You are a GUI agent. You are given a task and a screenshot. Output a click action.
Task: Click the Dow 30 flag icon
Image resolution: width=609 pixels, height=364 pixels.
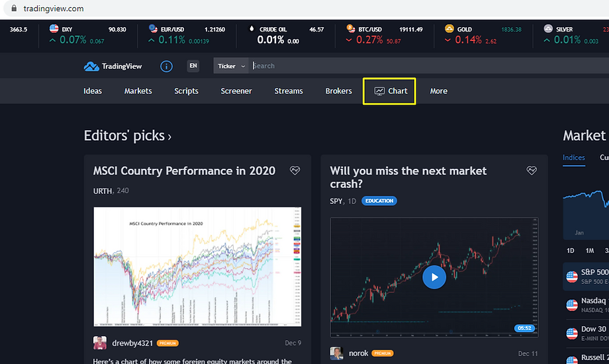pos(572,334)
